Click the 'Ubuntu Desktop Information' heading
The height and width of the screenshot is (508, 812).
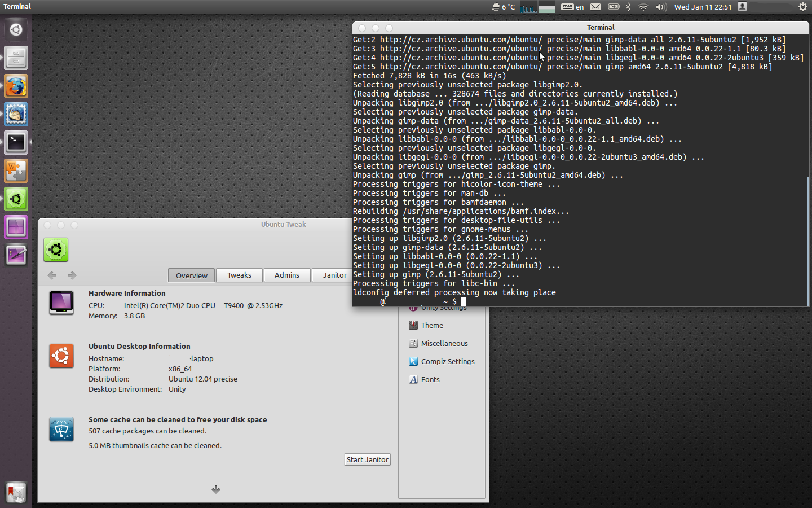pos(139,346)
